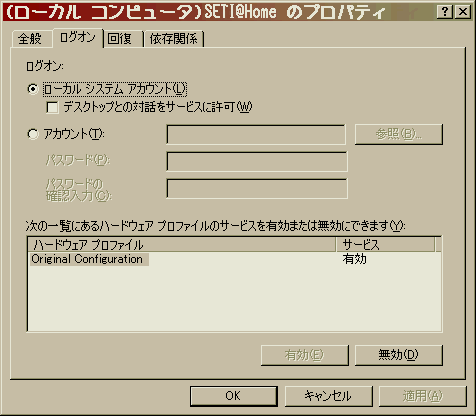
Task: Click the account name input field
Action: tap(256, 134)
